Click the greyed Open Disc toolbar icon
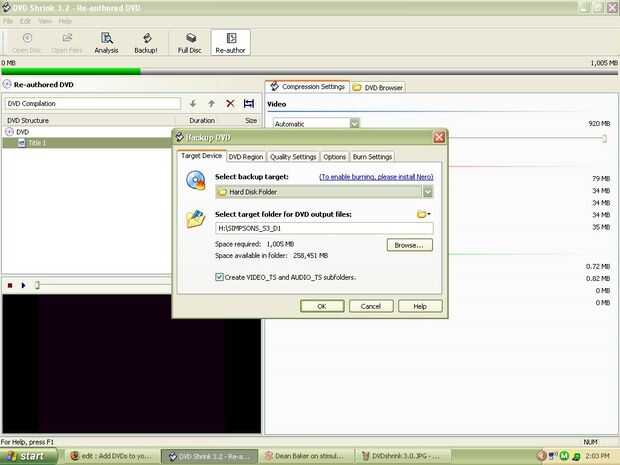This screenshot has width=620, height=465. [x=27, y=43]
